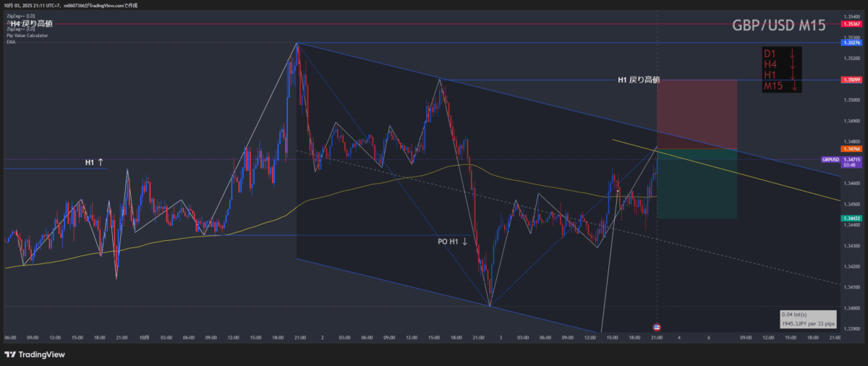Click the red stop-loss zone of short position
The width and height of the screenshot is (868, 366).
click(697, 114)
